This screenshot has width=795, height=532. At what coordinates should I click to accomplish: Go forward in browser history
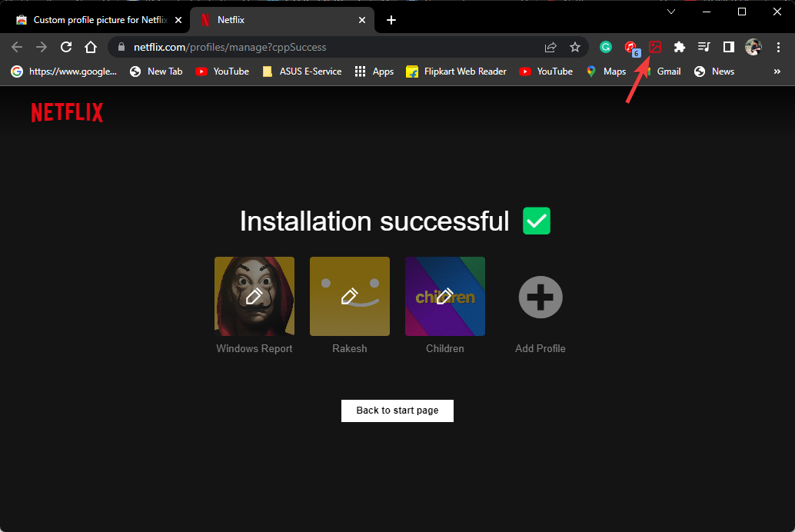(42, 47)
